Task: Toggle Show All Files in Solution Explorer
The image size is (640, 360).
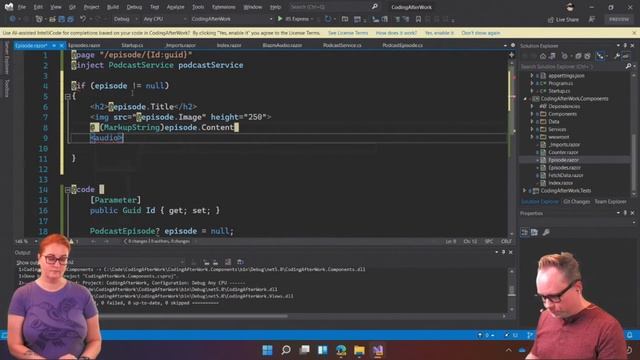Action: 587,56
